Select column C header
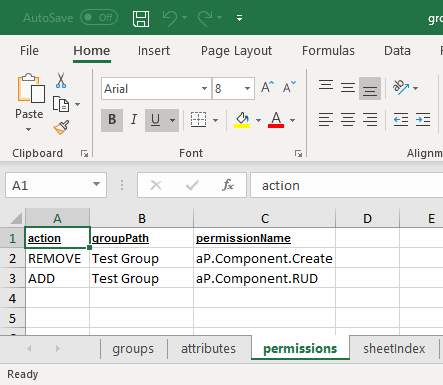 pos(265,218)
